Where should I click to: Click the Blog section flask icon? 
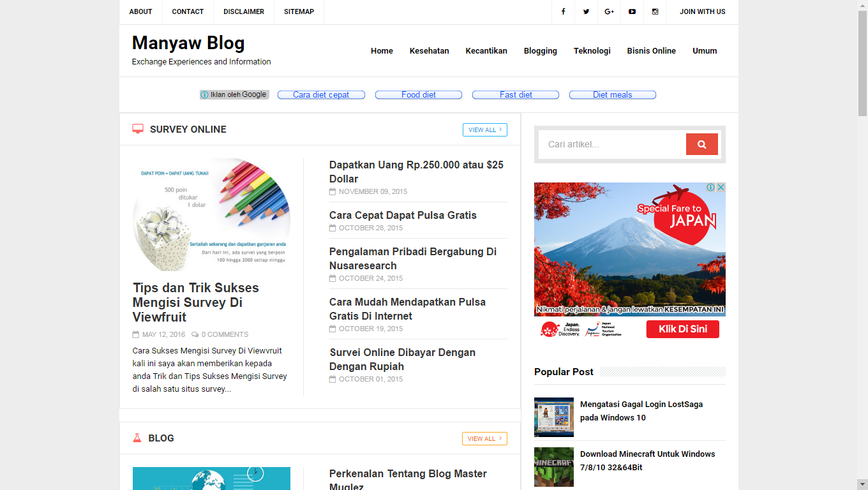137,438
